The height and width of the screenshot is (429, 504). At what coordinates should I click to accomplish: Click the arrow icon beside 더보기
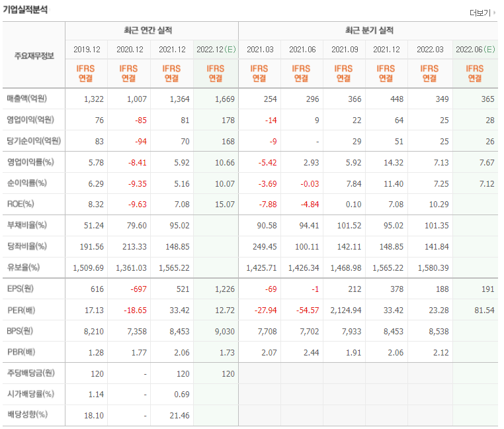[x=494, y=13]
